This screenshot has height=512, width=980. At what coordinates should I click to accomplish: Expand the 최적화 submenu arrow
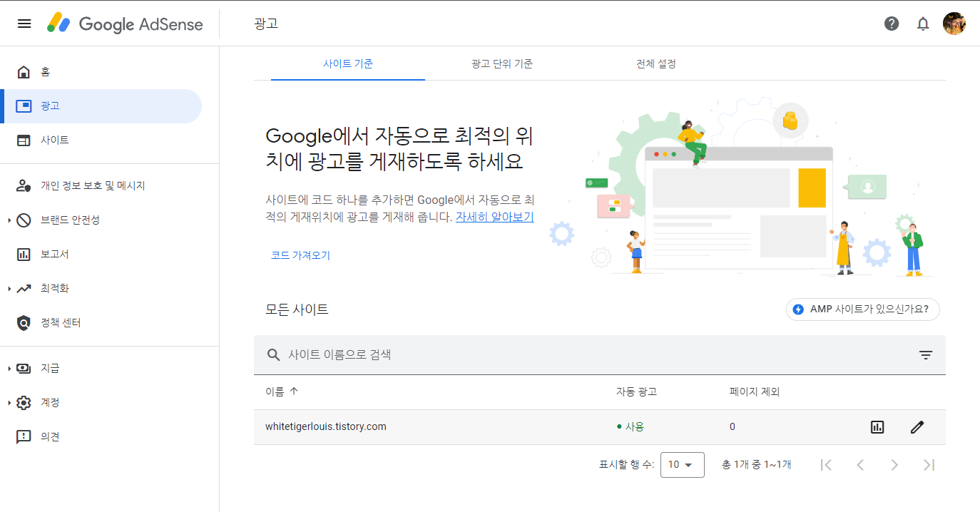click(9, 289)
